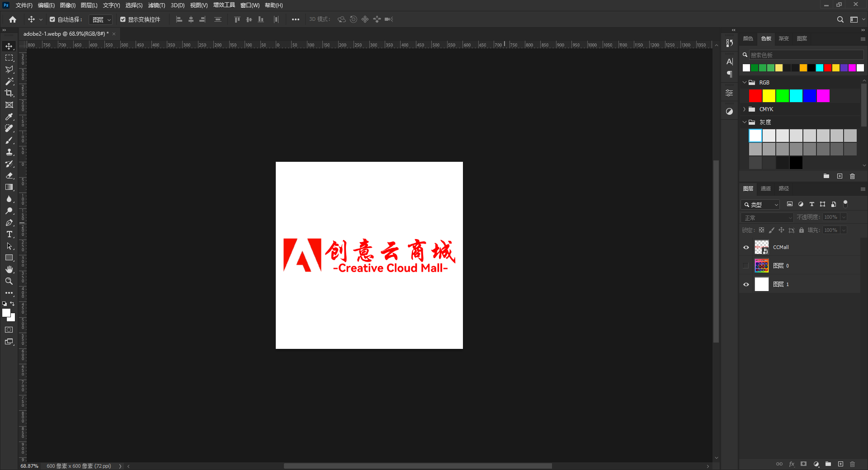The width and height of the screenshot is (868, 470).
Task: Select the Horizontal Type tool
Action: [x=9, y=234]
